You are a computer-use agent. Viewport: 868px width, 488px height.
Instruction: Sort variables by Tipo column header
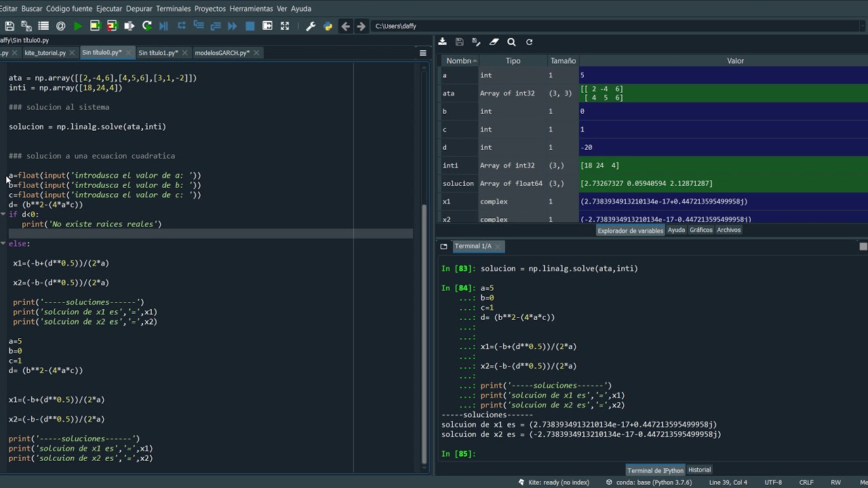pos(513,61)
